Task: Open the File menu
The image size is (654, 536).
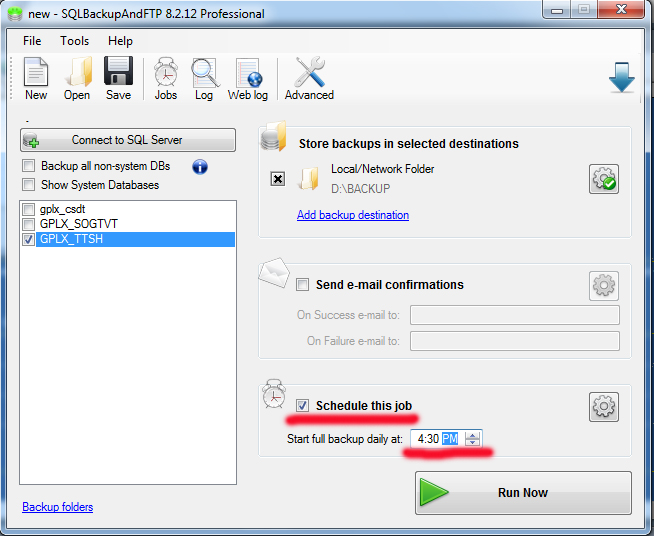Action: 32,41
